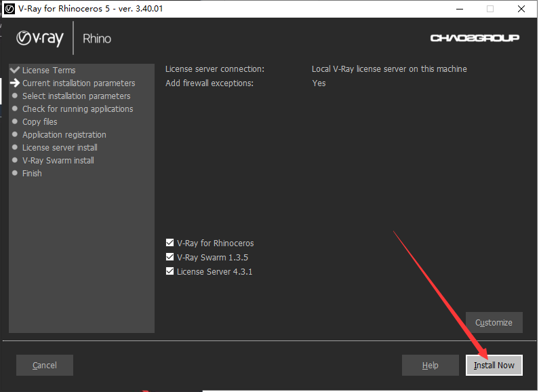Select the Copy files step
Viewport: 539px width, 392px height.
(x=40, y=121)
